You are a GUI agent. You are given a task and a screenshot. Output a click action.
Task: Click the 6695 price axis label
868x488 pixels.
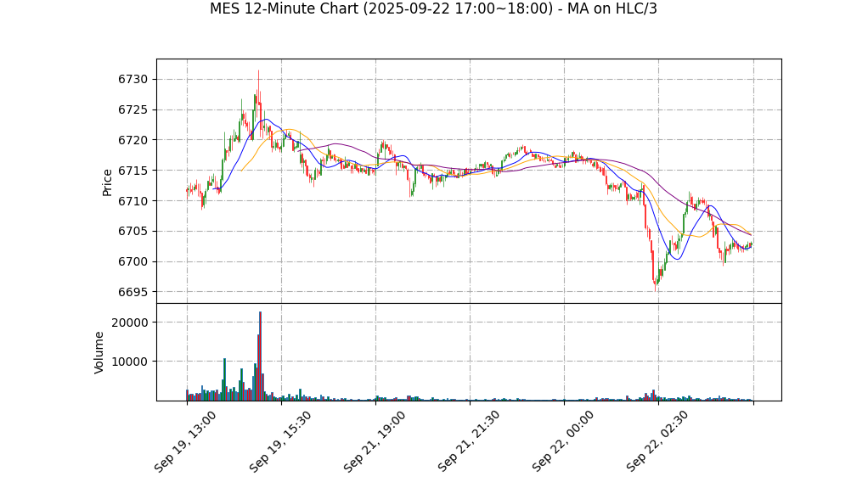click(132, 292)
